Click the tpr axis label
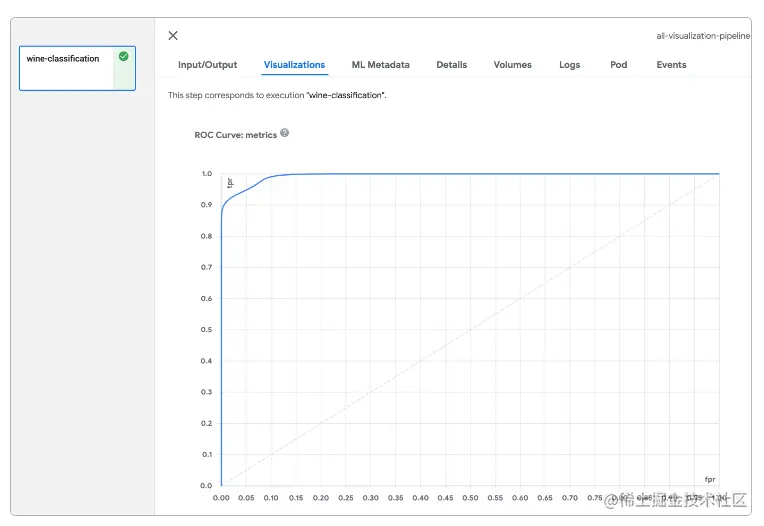Screen dimensions: 764x526 click(x=230, y=183)
